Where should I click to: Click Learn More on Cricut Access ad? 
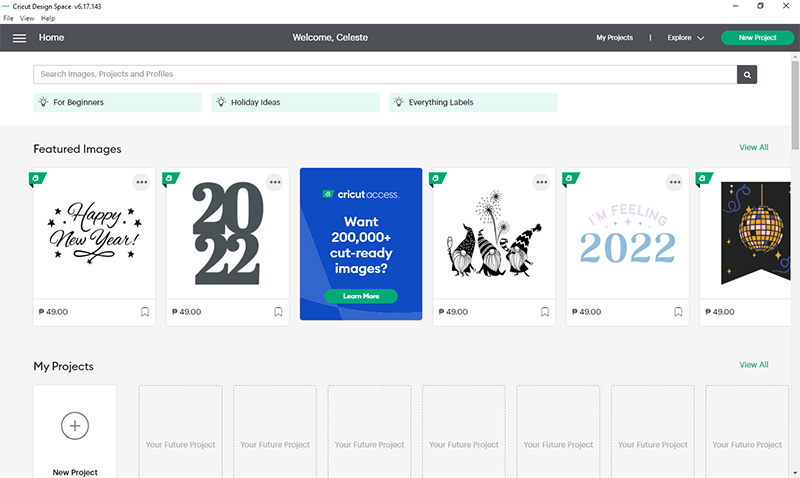tap(361, 296)
